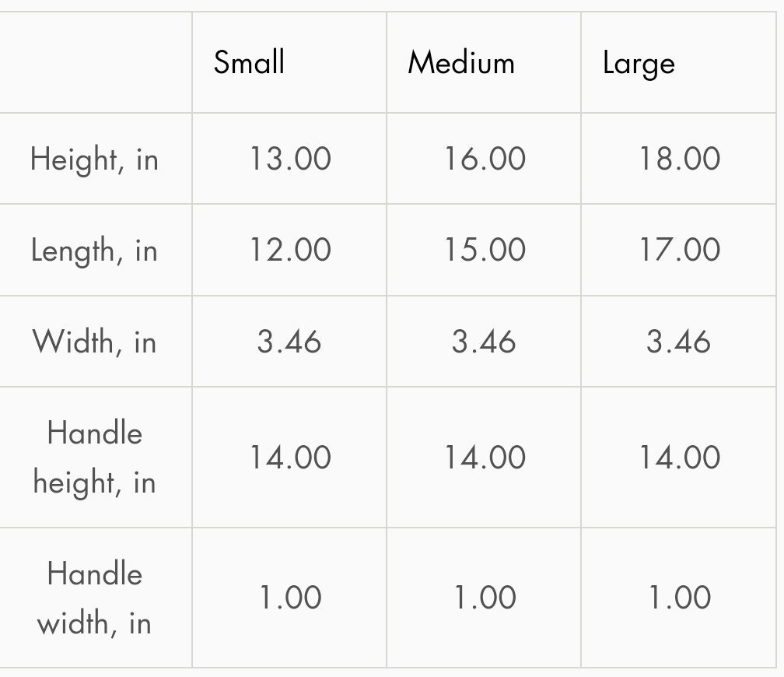Click the Width, in row label
Image resolution: width=784 pixels, height=677 pixels.
point(94,342)
